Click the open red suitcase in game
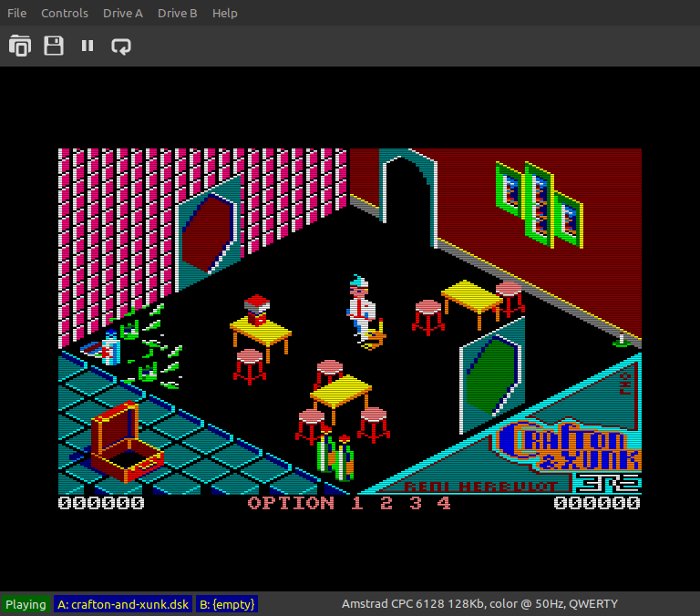This screenshot has width=700, height=616. pos(126,442)
